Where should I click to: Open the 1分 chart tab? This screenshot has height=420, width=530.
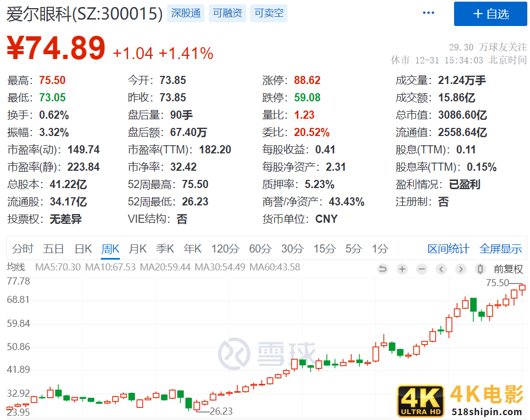click(380, 249)
